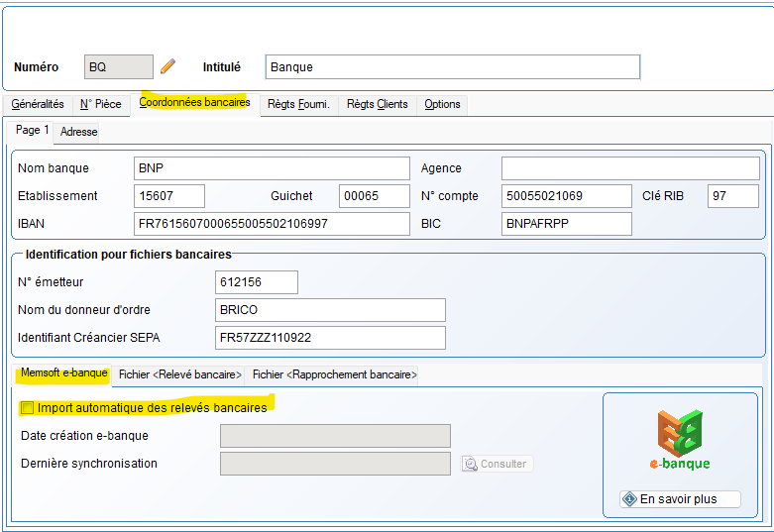Go to the Règts Clients tab
The image size is (774, 532).
tap(377, 104)
